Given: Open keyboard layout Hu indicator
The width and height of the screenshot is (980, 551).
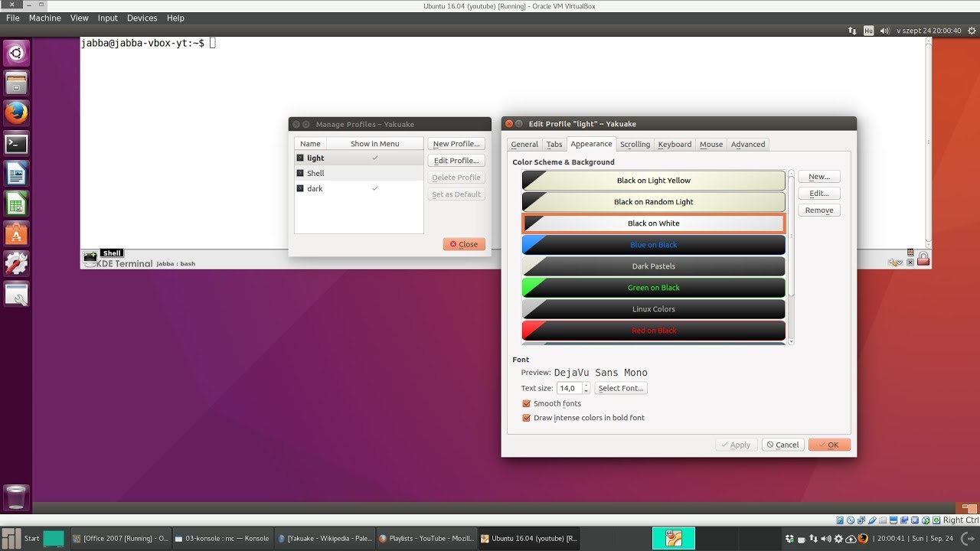Looking at the screenshot, I should pyautogui.click(x=868, y=31).
